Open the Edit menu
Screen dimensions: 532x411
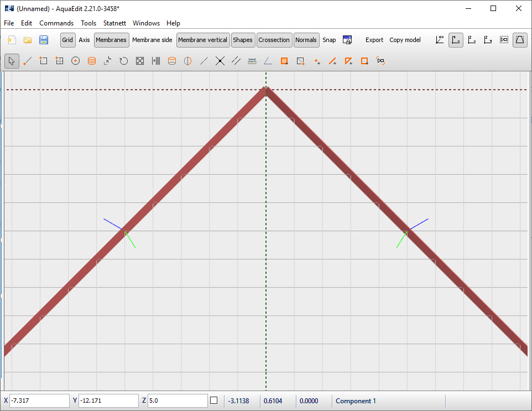pyautogui.click(x=27, y=23)
